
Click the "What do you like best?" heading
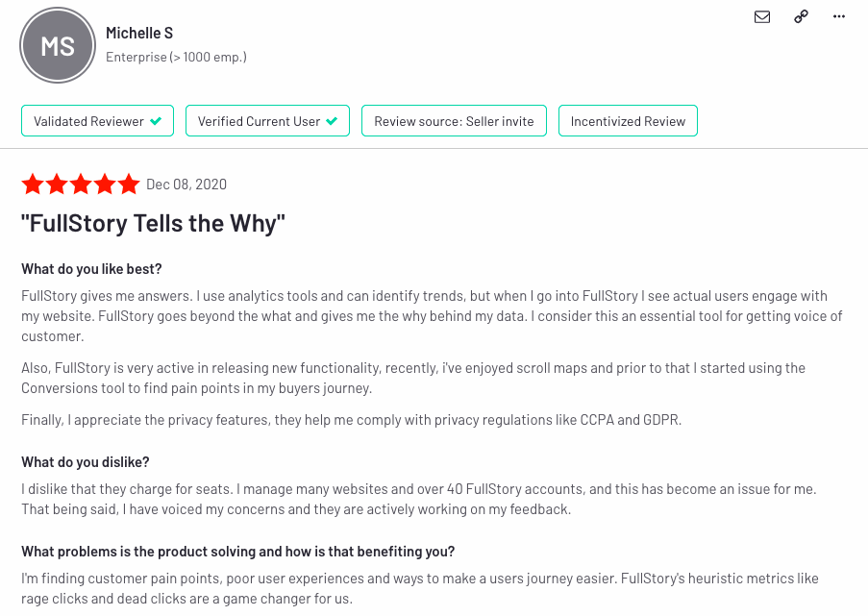91,269
